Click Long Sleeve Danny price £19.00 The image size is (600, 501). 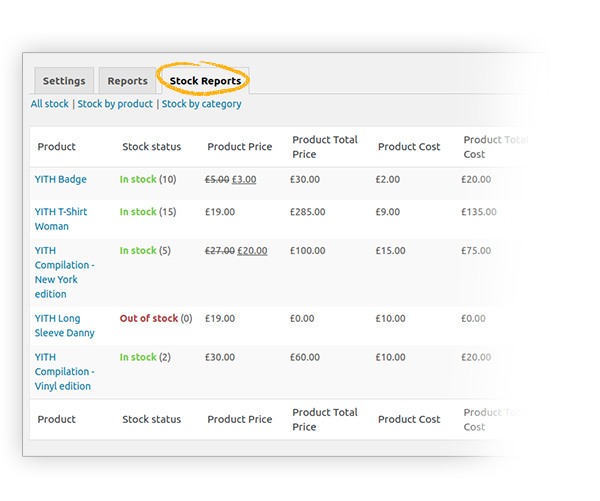tap(220, 318)
